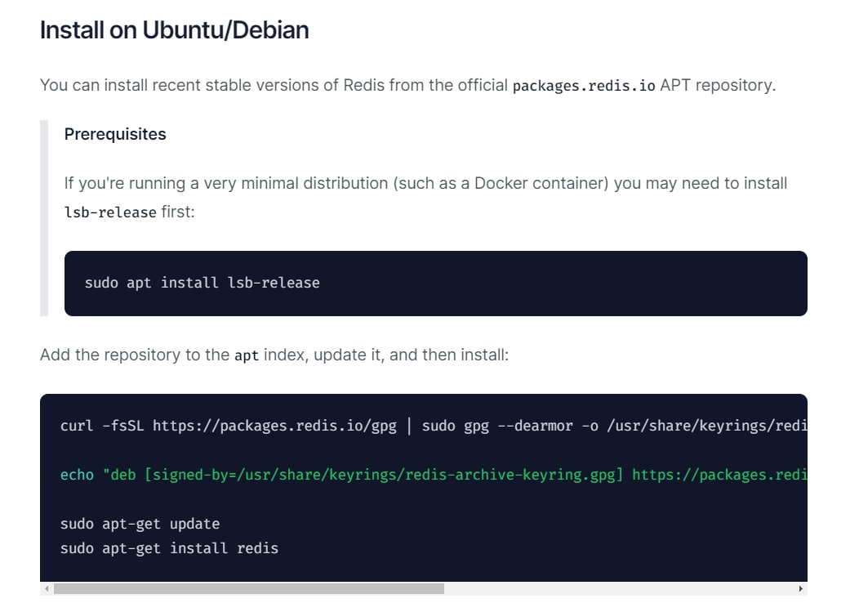The width and height of the screenshot is (868, 612).
Task: Click the https://packages.redis.io/gpg URL in curl command
Action: (x=274, y=426)
